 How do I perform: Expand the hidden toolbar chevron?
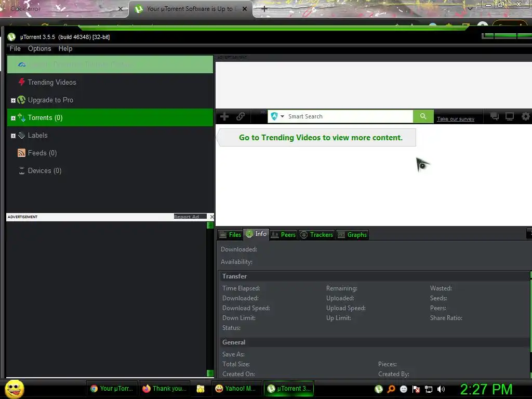pos(262,112)
